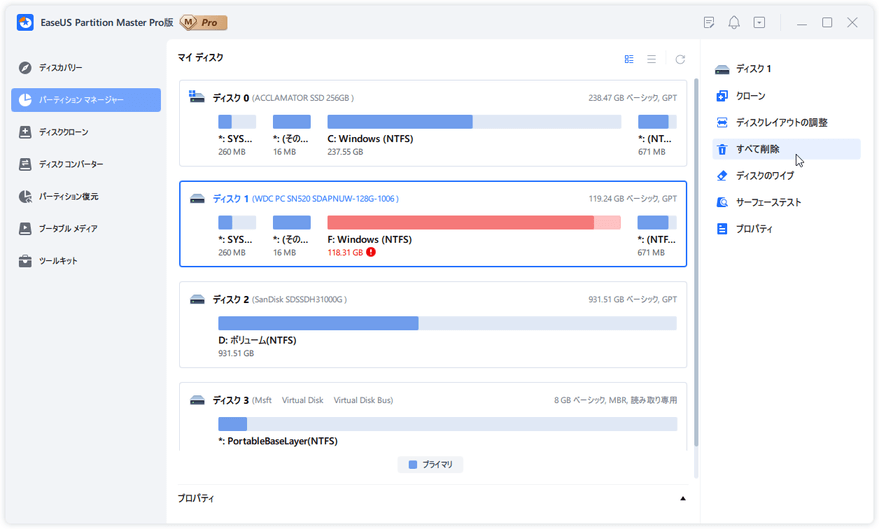Image resolution: width=879 pixels, height=529 pixels.
Task: Refresh the disk list
Action: point(680,59)
